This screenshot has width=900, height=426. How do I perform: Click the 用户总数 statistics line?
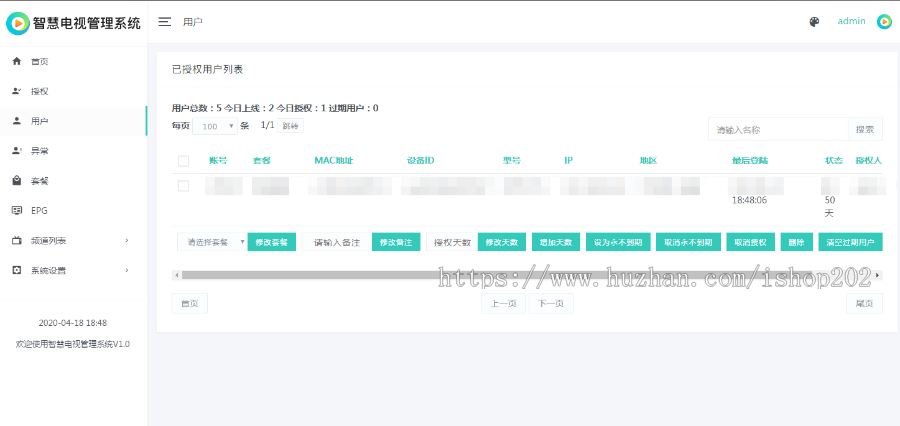tap(275, 108)
